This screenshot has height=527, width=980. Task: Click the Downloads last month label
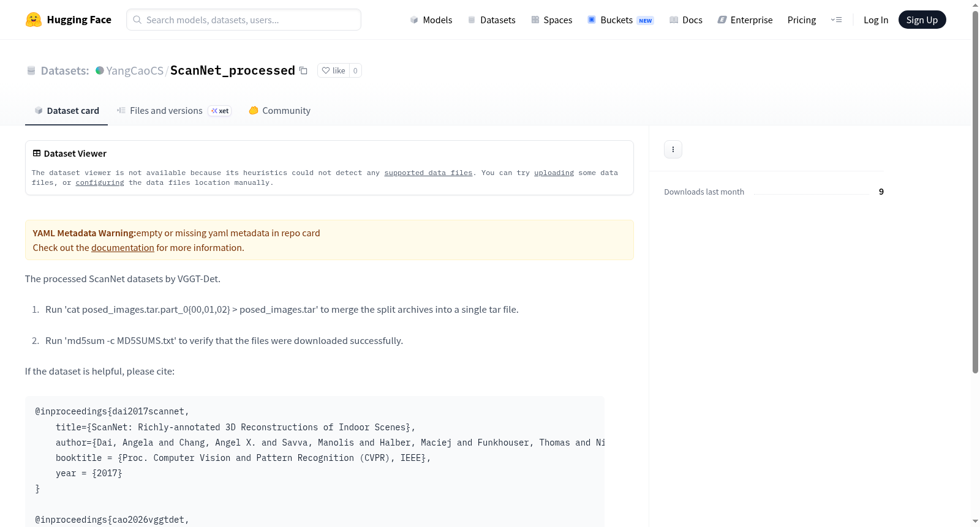[x=704, y=192]
